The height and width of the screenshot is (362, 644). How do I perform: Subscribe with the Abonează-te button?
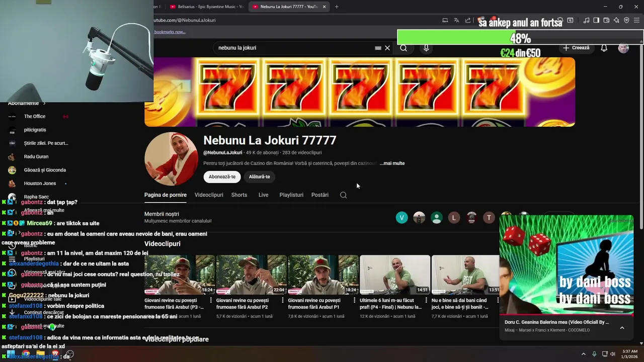tap(222, 176)
